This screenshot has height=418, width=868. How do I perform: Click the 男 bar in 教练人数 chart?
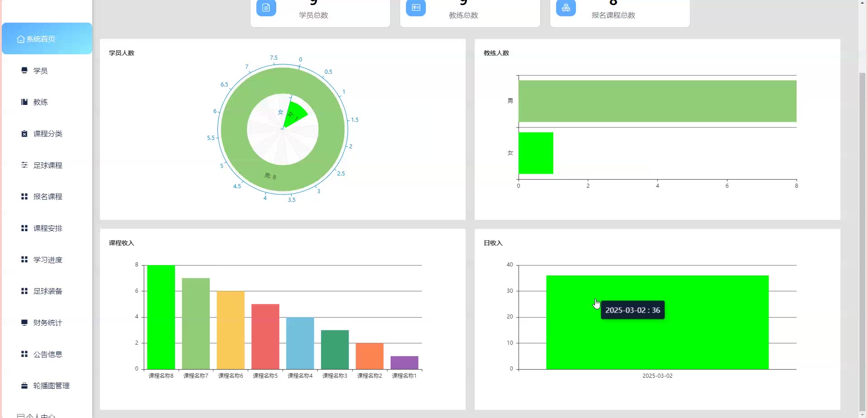(x=657, y=101)
